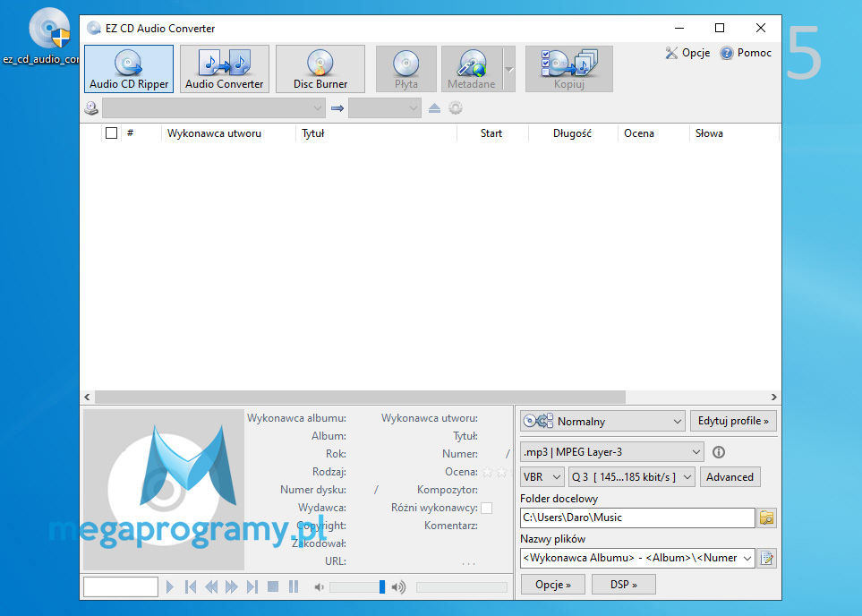The width and height of the screenshot is (862, 616).
Task: Click the horizontal scrollbar right arrow
Action: click(x=774, y=397)
